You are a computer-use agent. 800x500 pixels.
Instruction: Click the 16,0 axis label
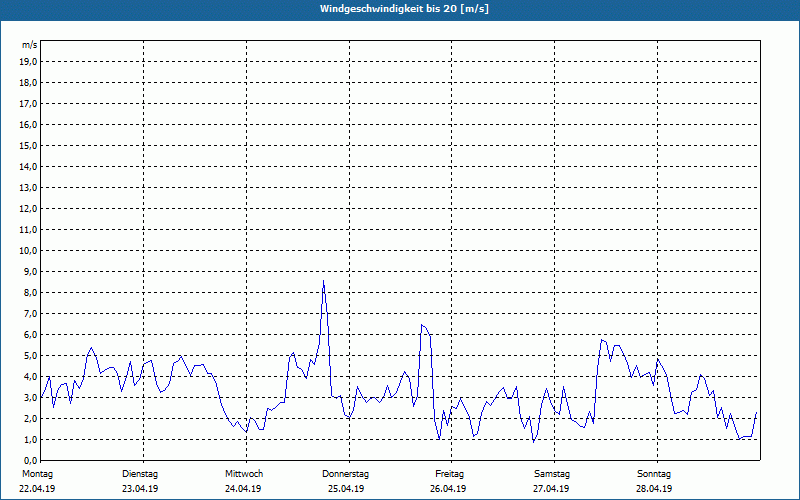coord(29,124)
